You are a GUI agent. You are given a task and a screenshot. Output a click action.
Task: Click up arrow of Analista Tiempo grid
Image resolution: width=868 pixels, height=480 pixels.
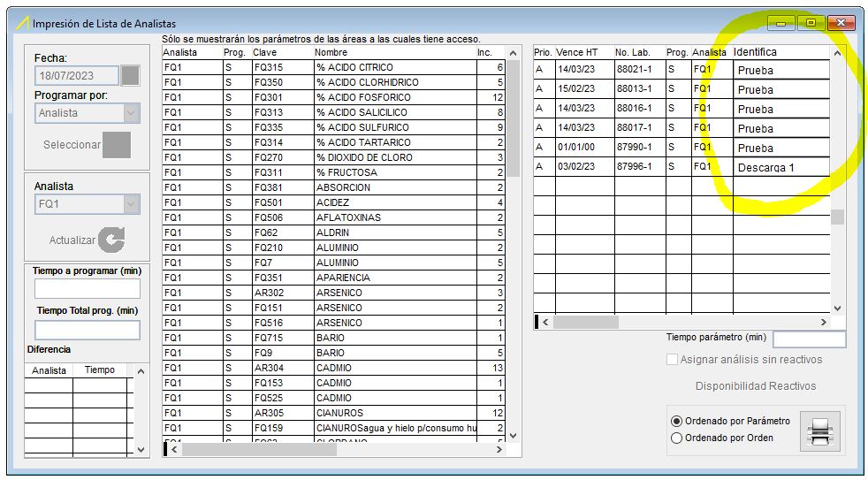[141, 371]
